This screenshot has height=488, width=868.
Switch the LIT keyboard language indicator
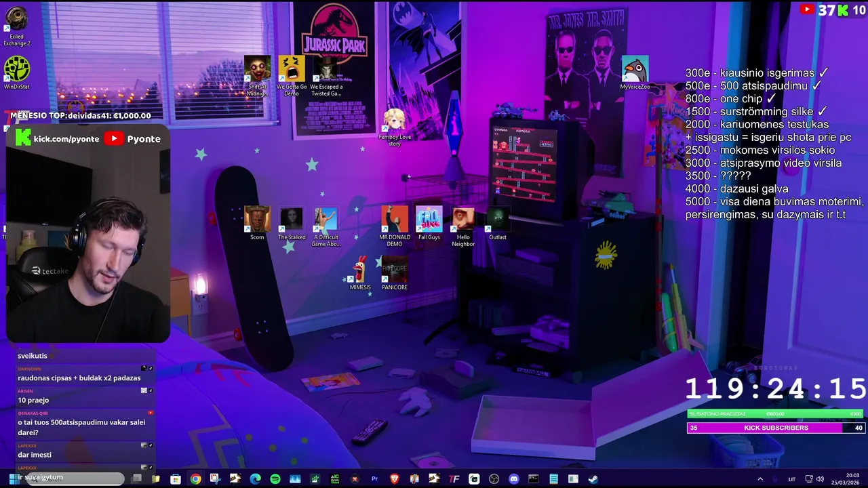pos(791,479)
